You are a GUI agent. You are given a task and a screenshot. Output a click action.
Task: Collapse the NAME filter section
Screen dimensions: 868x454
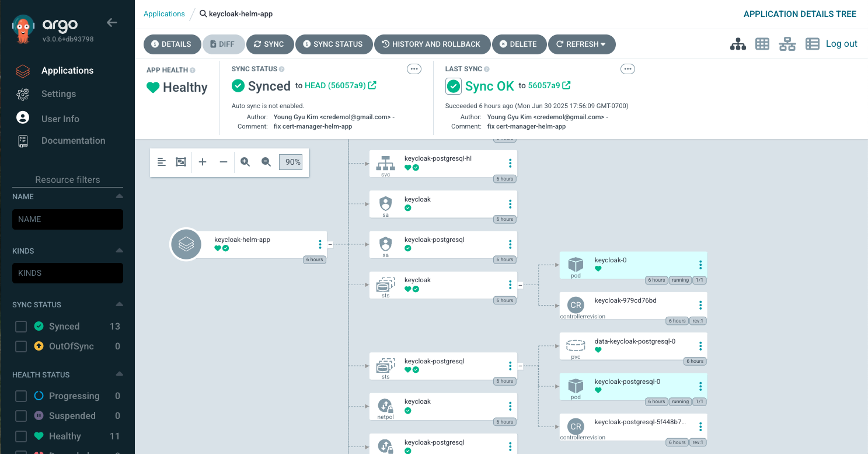coord(119,196)
